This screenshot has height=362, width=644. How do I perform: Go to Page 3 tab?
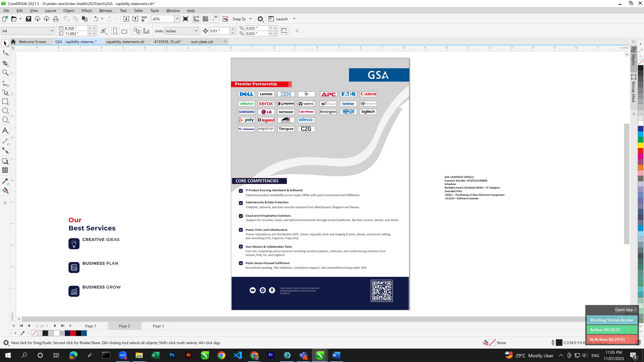(158, 326)
